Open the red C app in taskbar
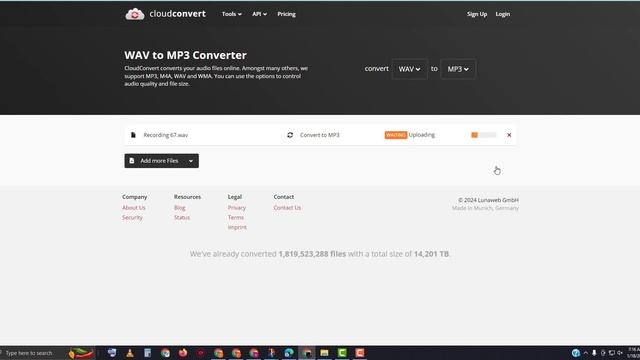Screen dimensions: 640x360 [x=360, y=353]
